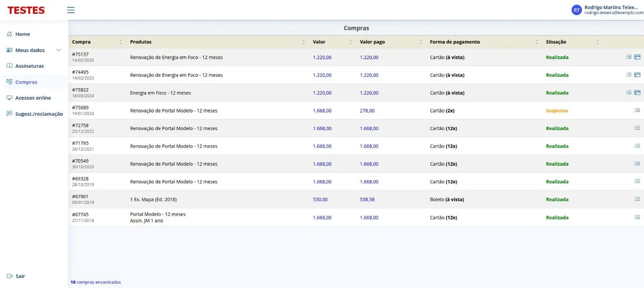Screen dimensions: 644x288
Task: Open details list icon for purchase #71795
Action: point(637,146)
